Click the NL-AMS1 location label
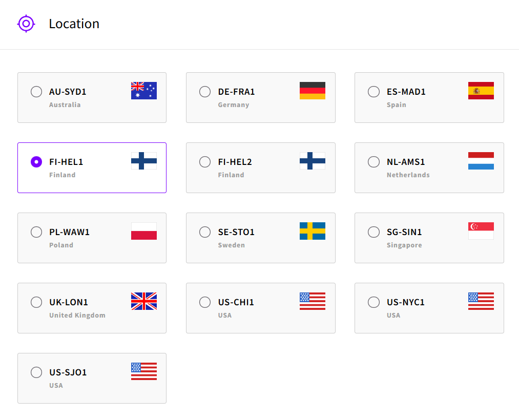Viewport: 519px width, 420px height. click(x=406, y=162)
